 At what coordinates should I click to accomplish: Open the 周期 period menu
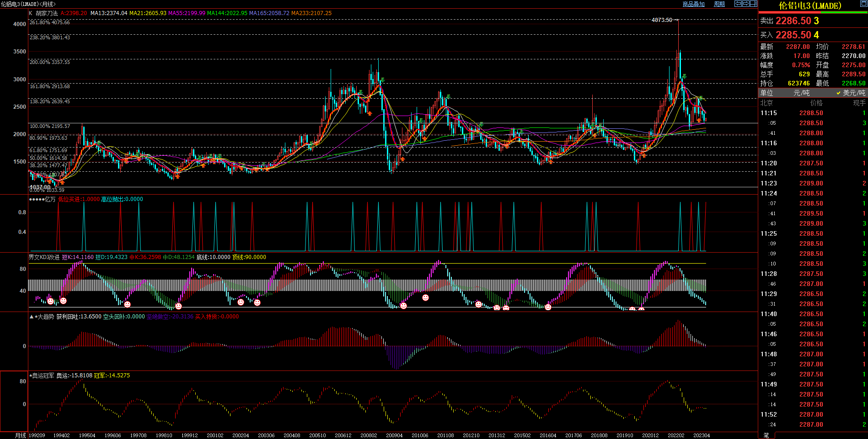coord(719,4)
